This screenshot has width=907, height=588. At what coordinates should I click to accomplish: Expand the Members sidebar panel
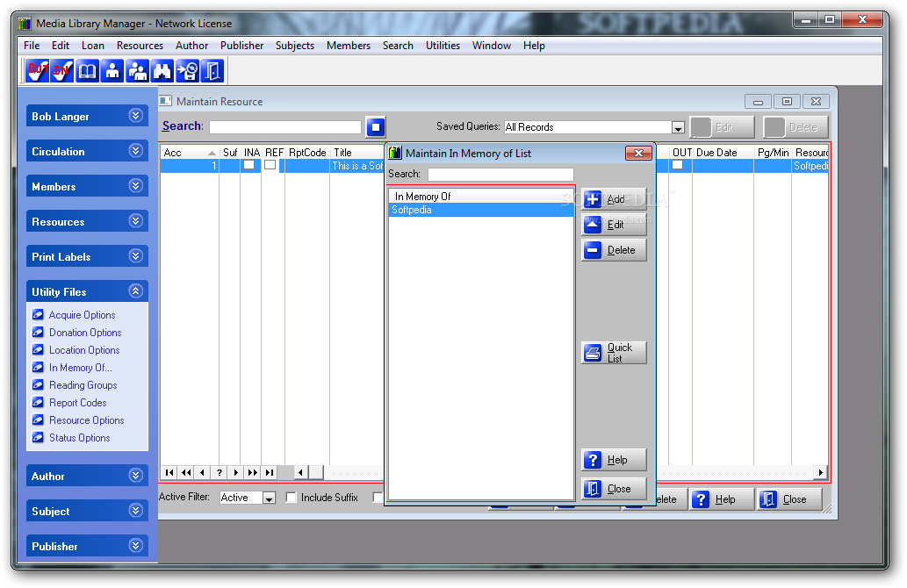136,185
